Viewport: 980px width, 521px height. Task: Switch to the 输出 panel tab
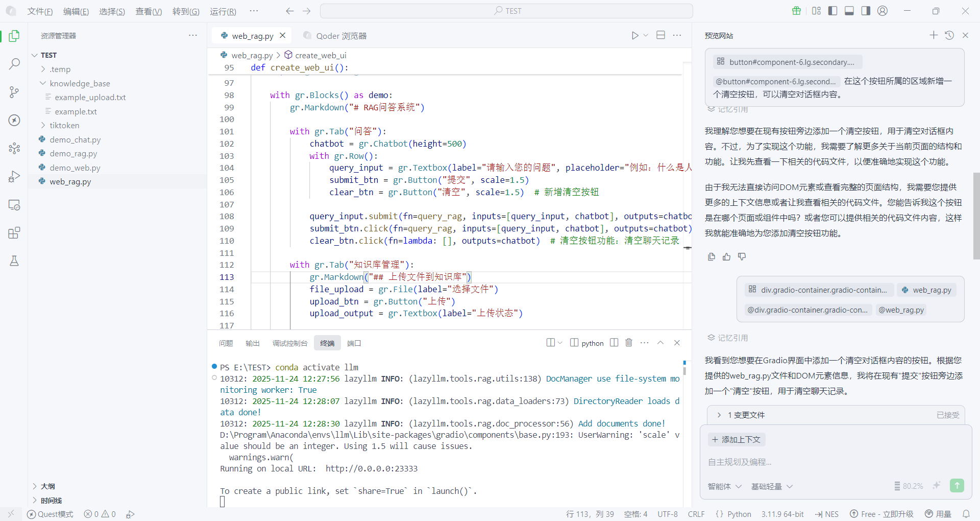click(253, 343)
